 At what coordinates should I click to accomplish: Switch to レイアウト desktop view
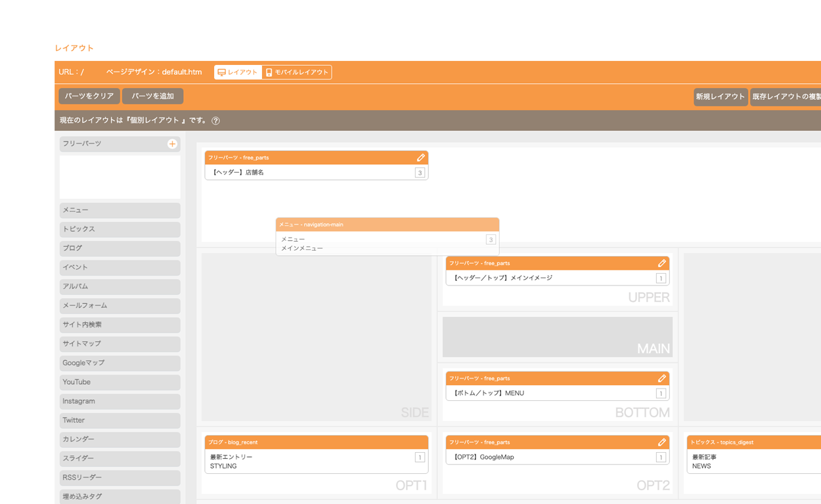[x=238, y=72]
